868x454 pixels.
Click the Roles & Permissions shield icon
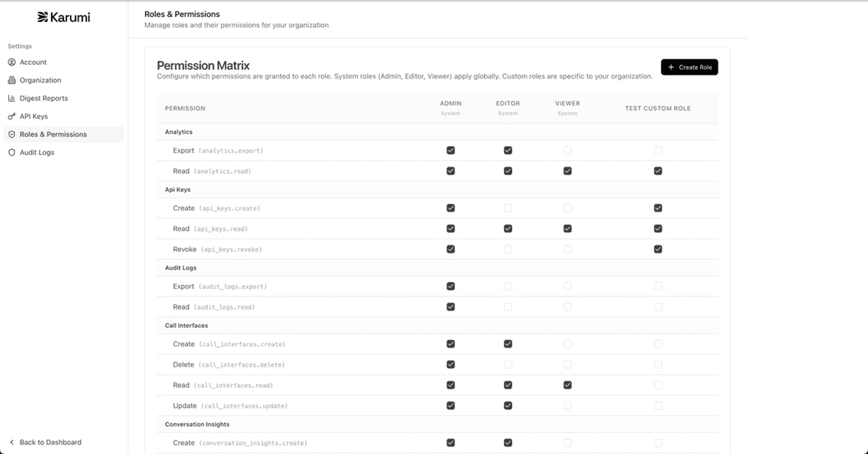pos(11,134)
